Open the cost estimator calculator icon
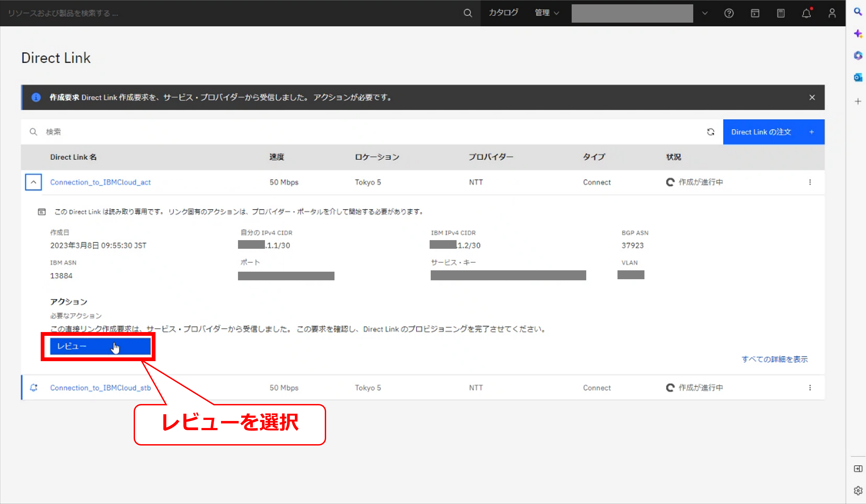 tap(781, 13)
